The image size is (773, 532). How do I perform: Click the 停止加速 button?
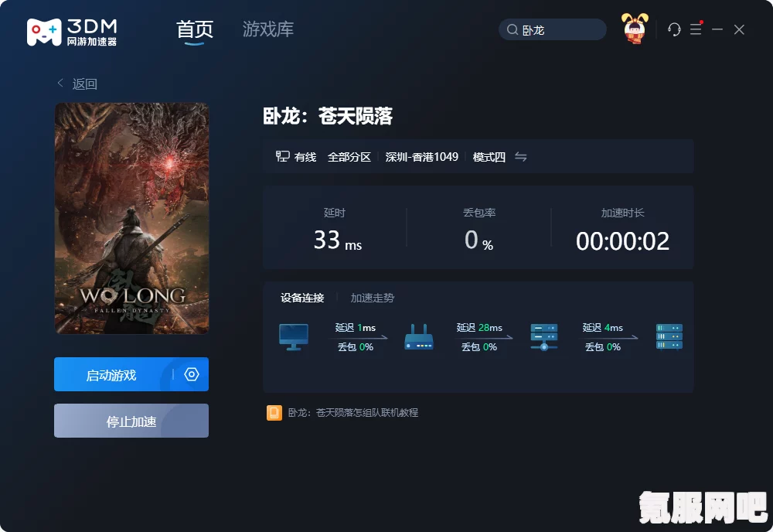[x=131, y=421]
